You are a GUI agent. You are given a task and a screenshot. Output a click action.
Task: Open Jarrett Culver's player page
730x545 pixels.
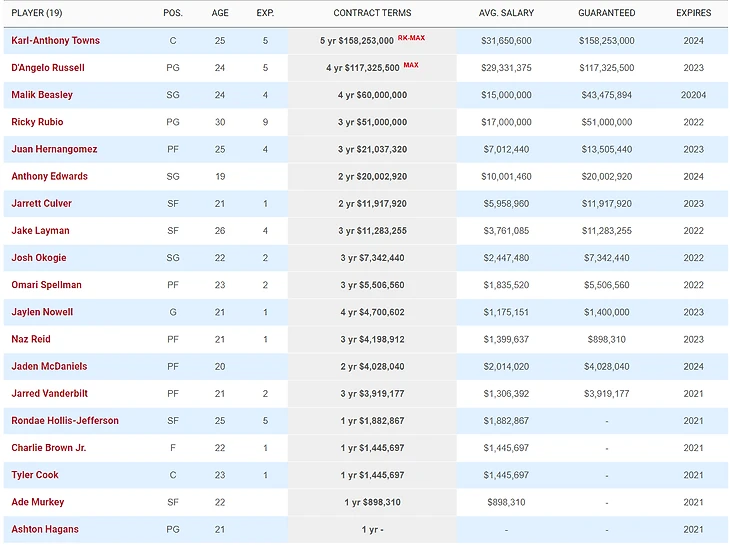(41, 203)
